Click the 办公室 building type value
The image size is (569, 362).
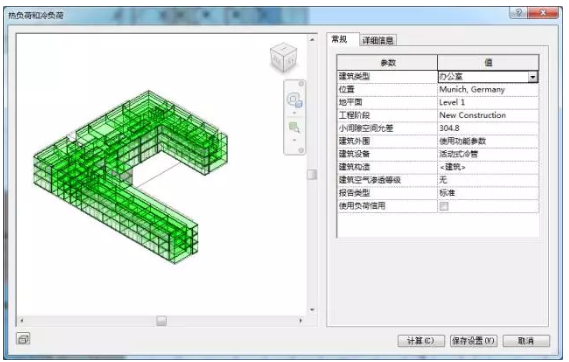coord(483,77)
